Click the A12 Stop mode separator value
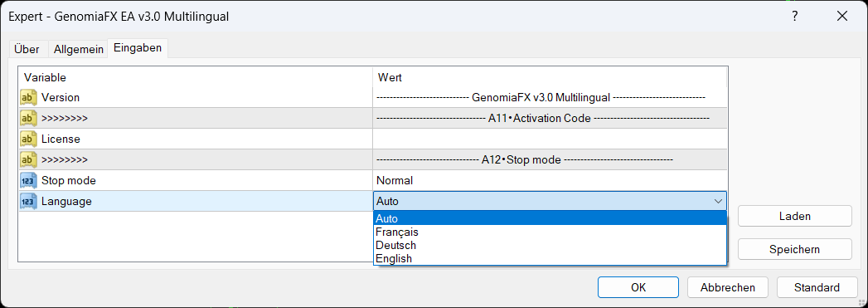This screenshot has height=308, width=868. pyautogui.click(x=550, y=160)
